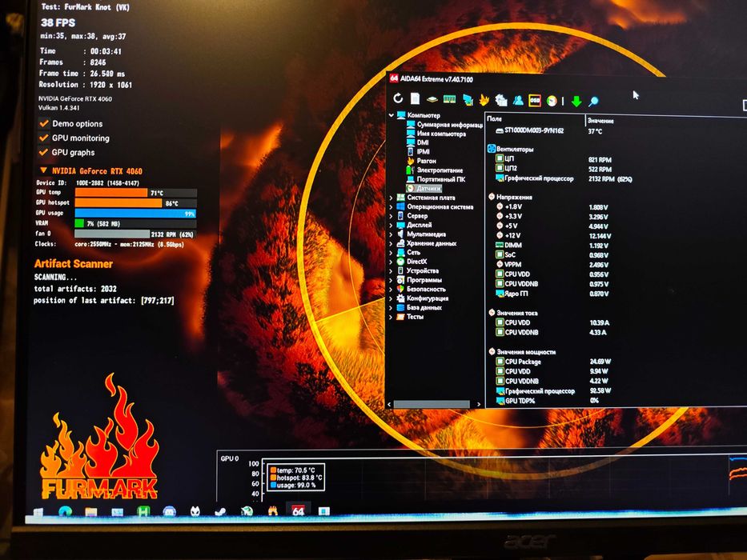Expand the Дисплей tree node

(x=392, y=225)
